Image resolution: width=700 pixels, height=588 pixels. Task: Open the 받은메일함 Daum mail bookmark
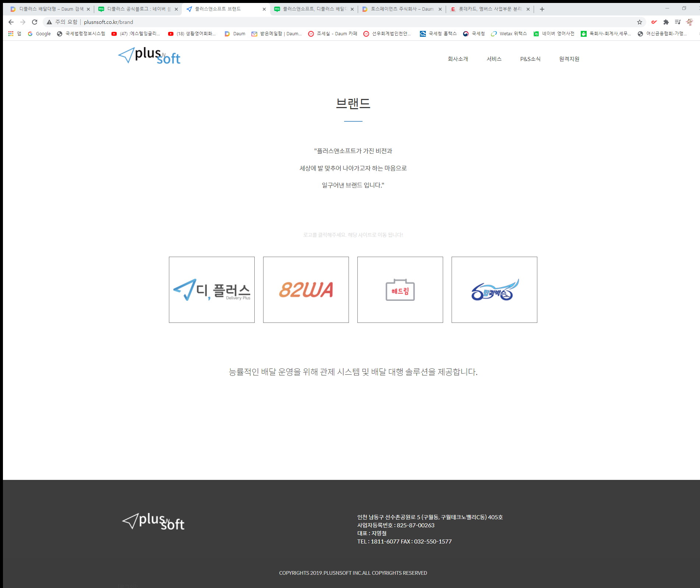click(x=276, y=33)
